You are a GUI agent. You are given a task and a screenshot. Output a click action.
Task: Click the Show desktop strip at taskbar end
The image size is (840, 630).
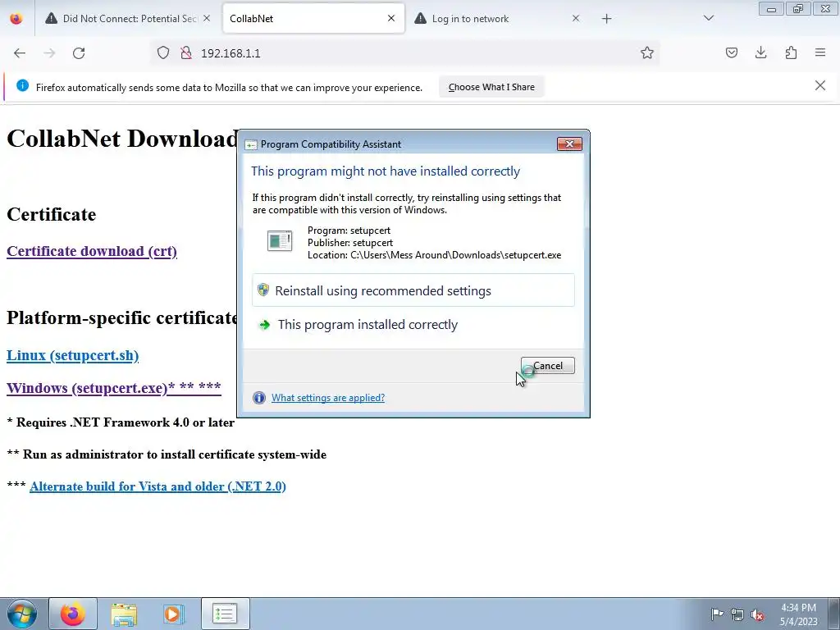834,614
